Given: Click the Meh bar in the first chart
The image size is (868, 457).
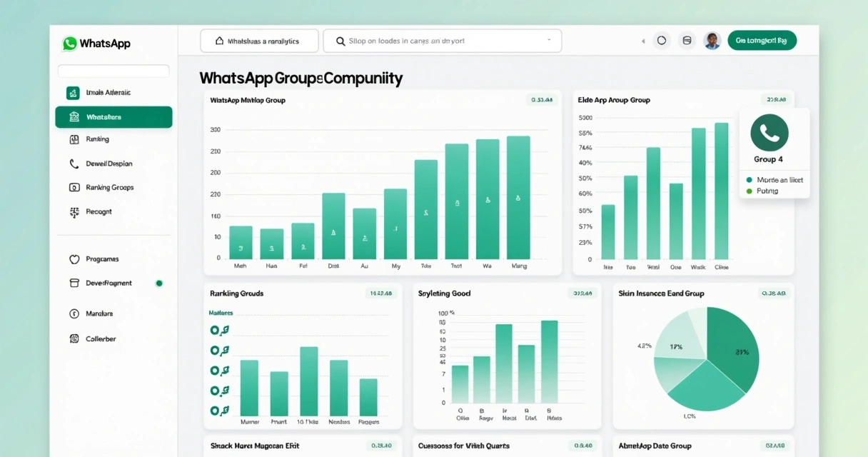Looking at the screenshot, I should pos(241,242).
